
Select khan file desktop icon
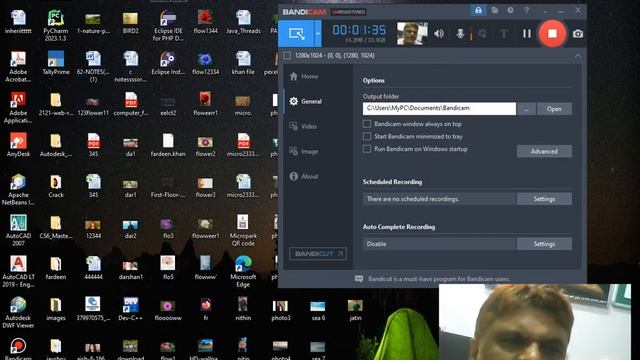point(243,62)
